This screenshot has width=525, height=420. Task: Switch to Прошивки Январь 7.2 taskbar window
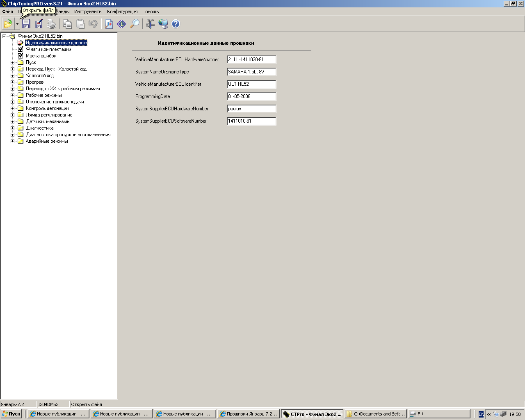pyautogui.click(x=249, y=414)
